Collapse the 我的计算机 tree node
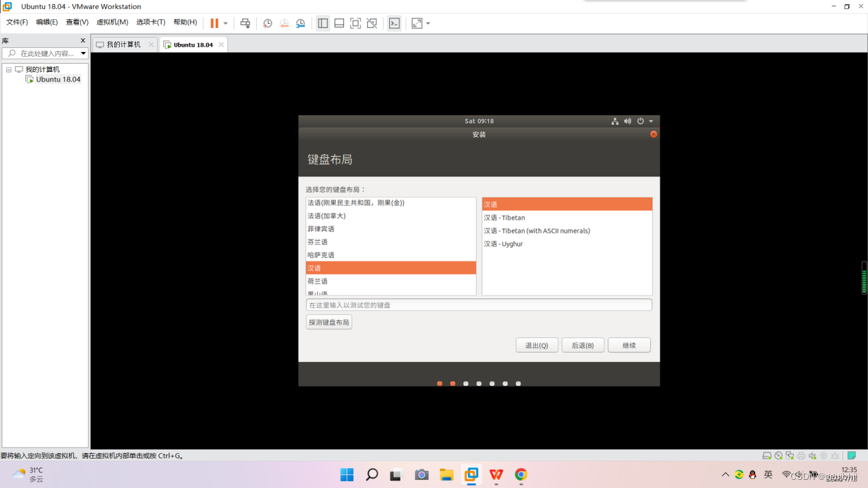This screenshot has height=488, width=868. tap(9, 69)
